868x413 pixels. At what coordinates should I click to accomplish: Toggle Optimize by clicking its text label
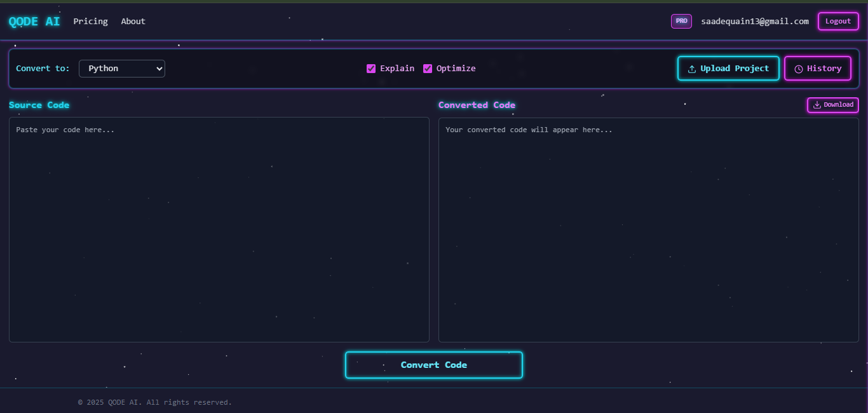[x=456, y=69]
